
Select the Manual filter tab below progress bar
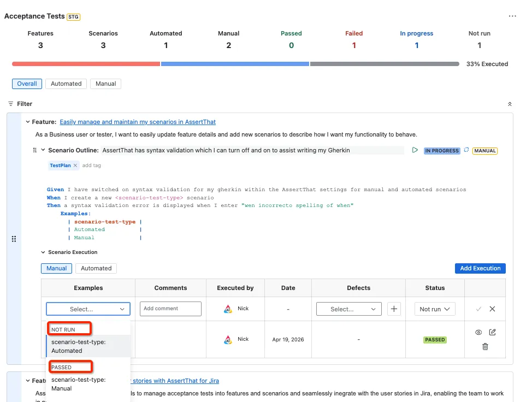105,84
